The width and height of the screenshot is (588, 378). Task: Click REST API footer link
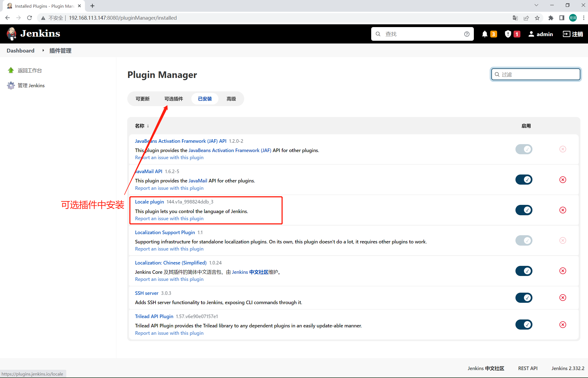(x=528, y=368)
